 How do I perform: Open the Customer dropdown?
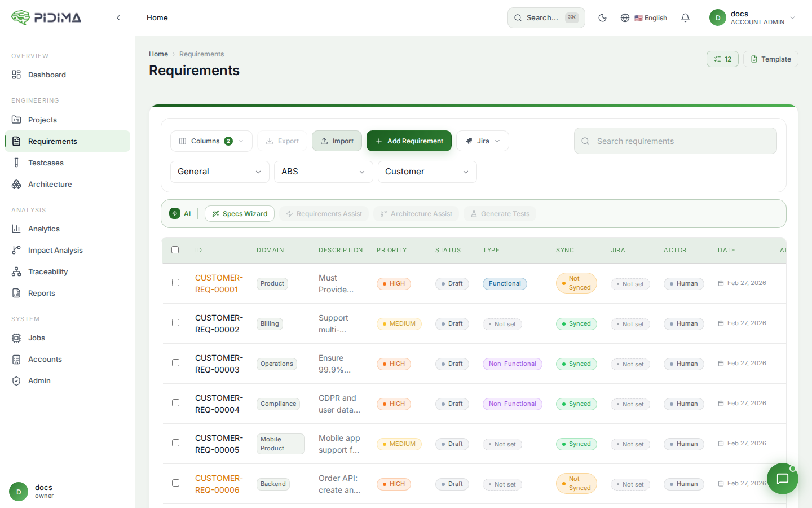tap(427, 172)
